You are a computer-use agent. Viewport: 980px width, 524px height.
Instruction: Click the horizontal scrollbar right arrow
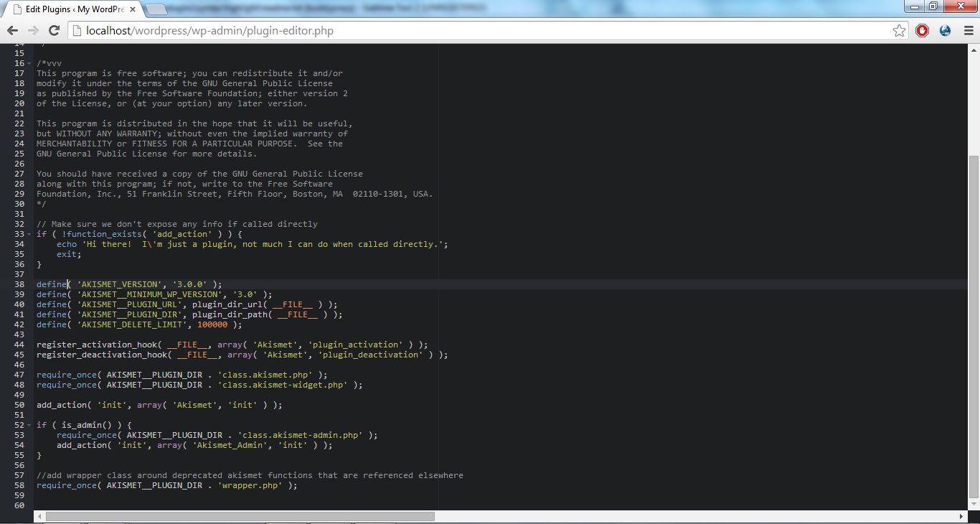click(961, 516)
